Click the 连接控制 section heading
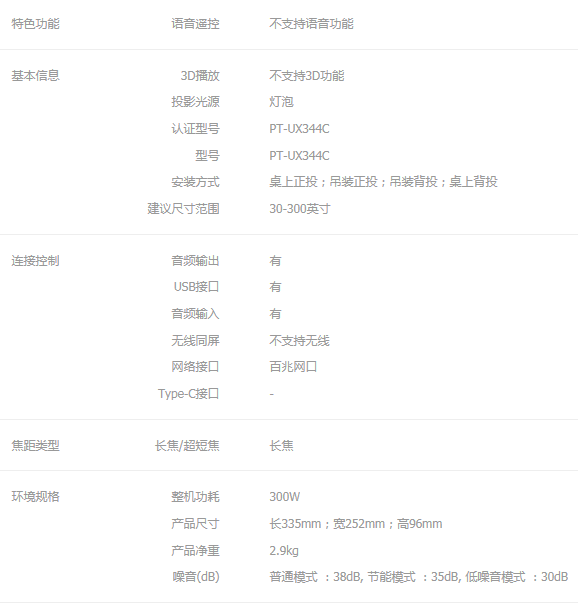 coord(35,261)
